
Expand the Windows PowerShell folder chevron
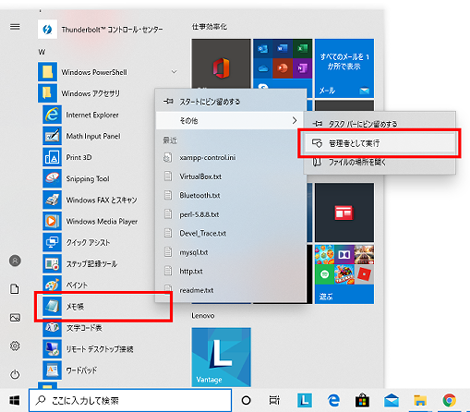click(174, 72)
